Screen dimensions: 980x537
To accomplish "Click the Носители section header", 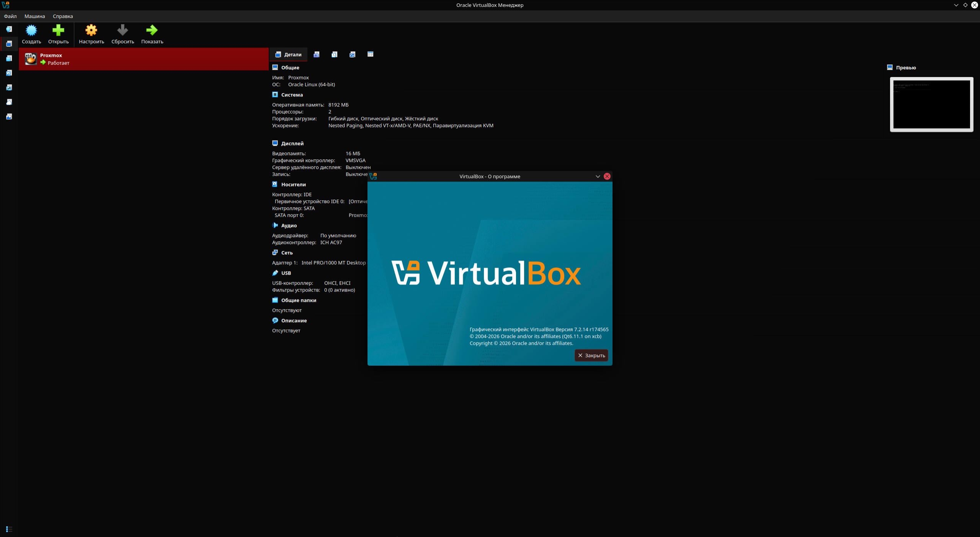I will click(x=294, y=184).
